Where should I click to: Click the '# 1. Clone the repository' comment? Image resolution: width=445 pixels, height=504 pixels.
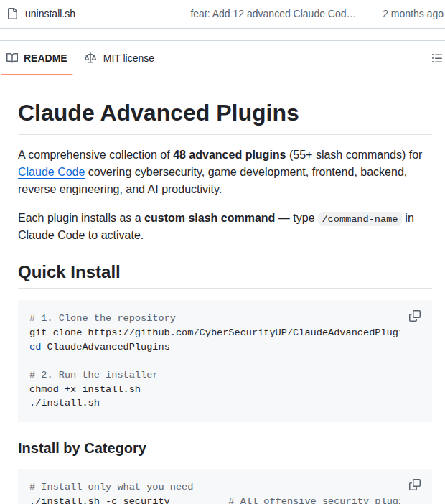click(103, 318)
